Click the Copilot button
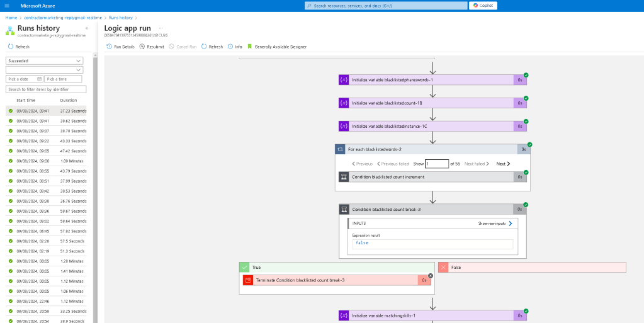This screenshot has width=644, height=323. pyautogui.click(x=483, y=6)
